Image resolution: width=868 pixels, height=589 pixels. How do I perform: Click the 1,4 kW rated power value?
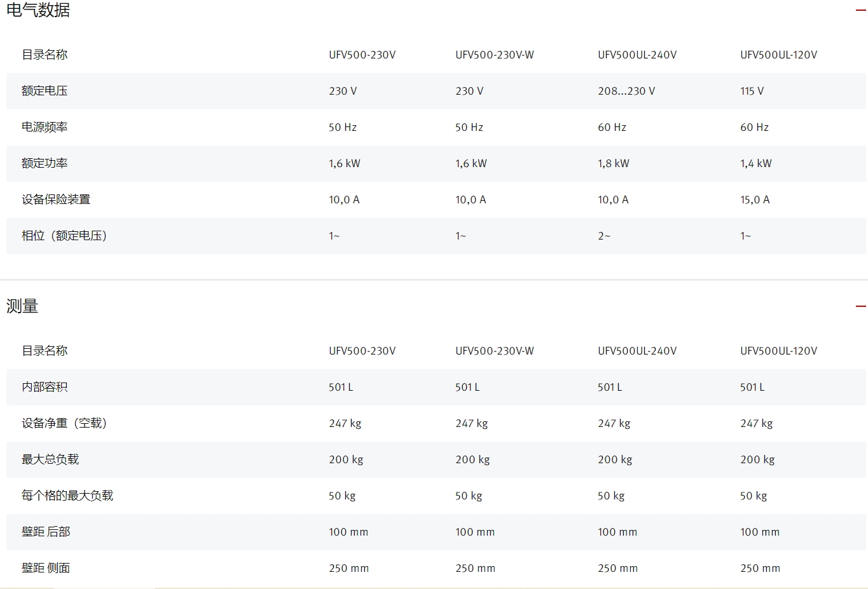pyautogui.click(x=755, y=163)
